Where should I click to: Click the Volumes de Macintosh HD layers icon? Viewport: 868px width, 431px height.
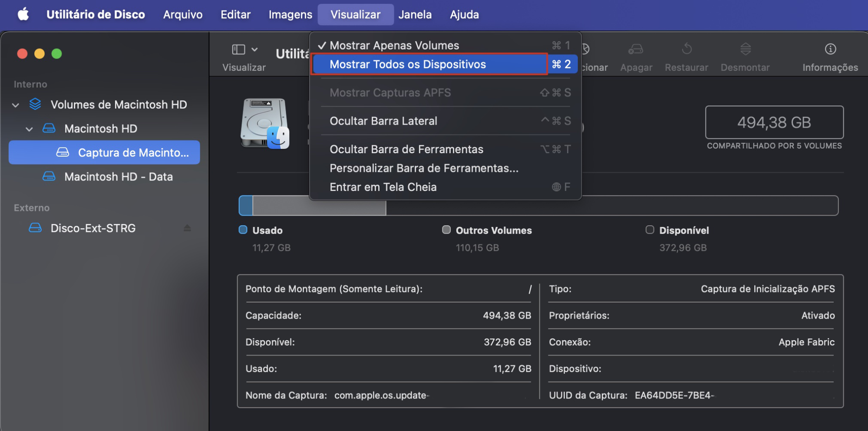pos(35,104)
